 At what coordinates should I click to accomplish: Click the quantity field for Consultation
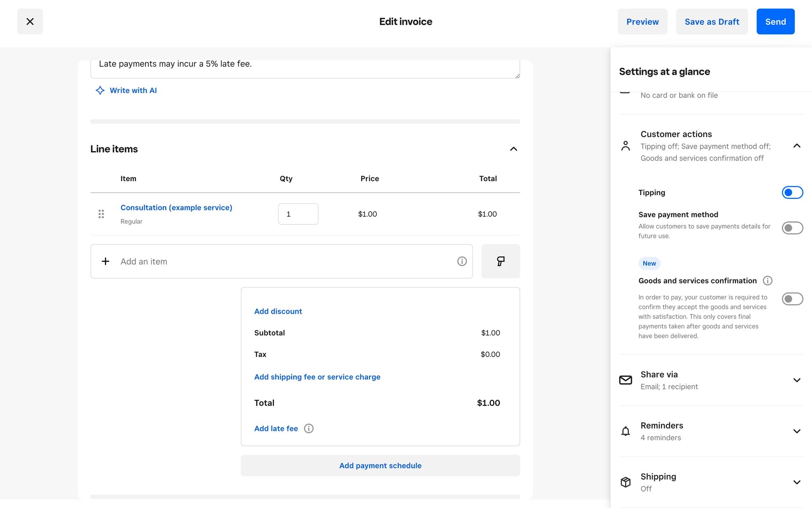point(298,214)
